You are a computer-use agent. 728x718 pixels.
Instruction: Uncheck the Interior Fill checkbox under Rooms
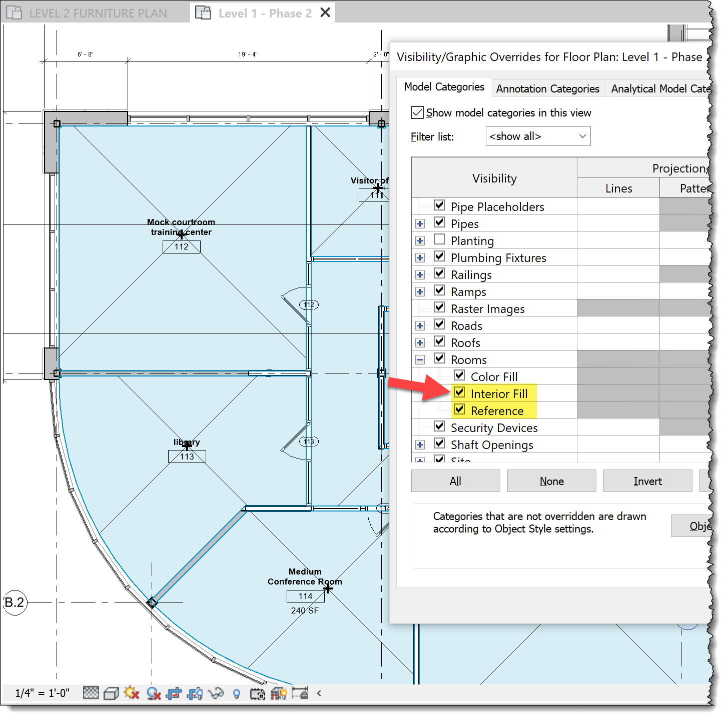click(460, 393)
